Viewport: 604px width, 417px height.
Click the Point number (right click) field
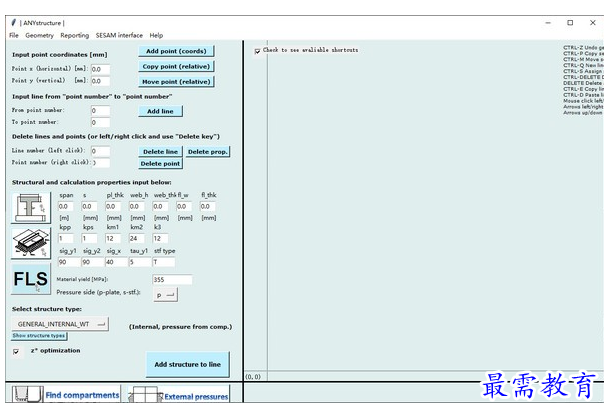(100, 163)
